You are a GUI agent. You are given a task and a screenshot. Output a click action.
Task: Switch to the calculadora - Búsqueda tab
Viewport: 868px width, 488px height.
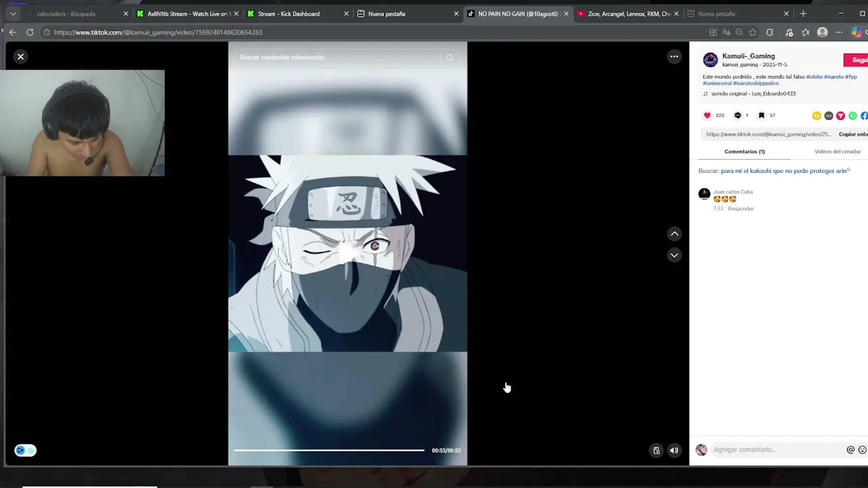tap(76, 14)
